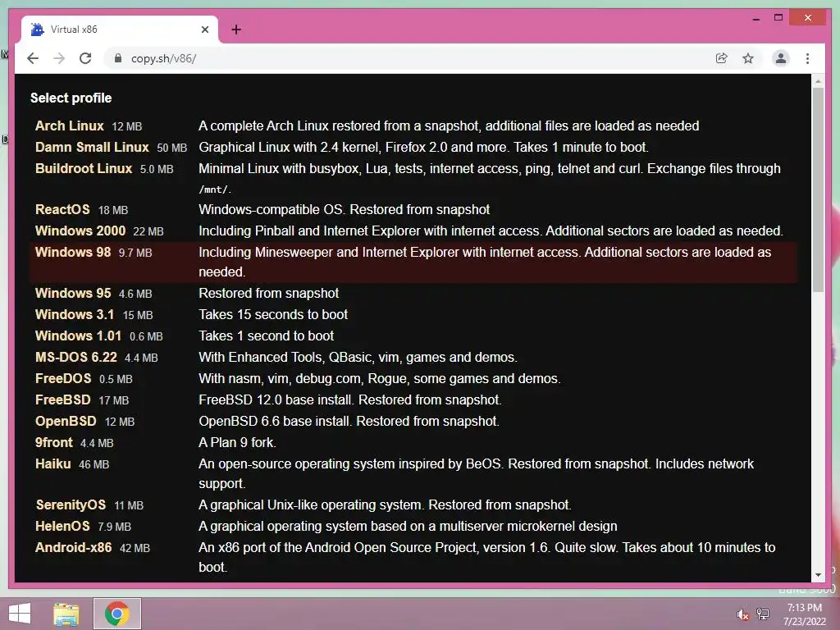Launch the Haiku profile

tap(52, 464)
